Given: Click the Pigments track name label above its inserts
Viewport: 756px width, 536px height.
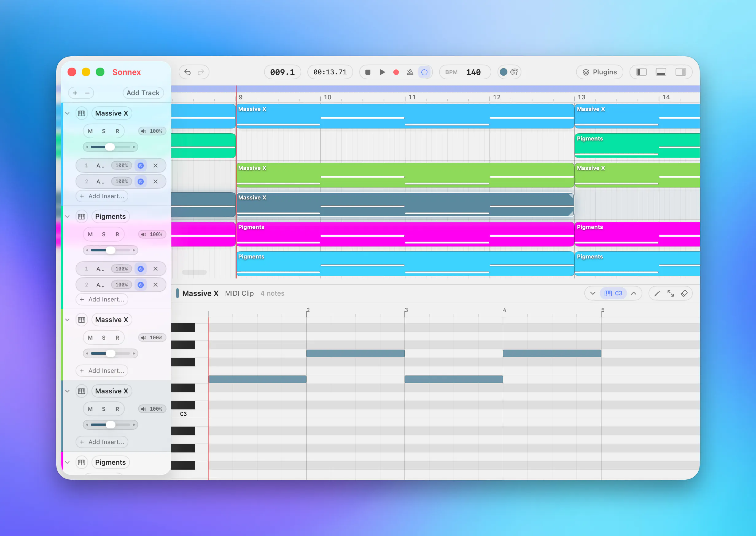Looking at the screenshot, I should (111, 217).
